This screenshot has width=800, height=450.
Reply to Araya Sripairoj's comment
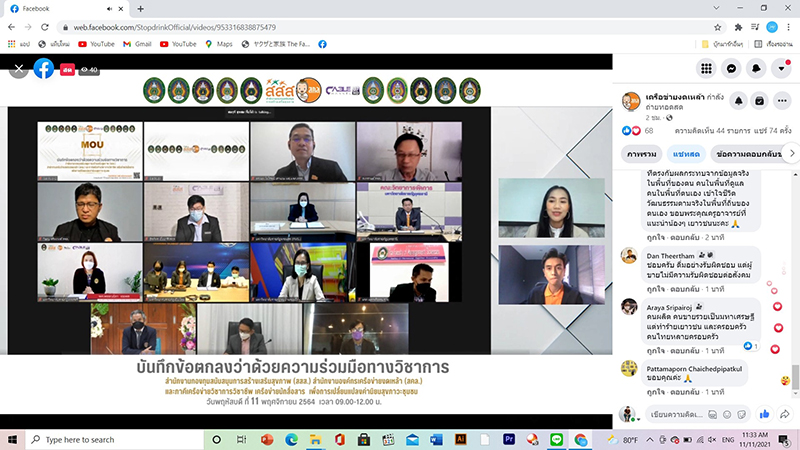point(685,351)
